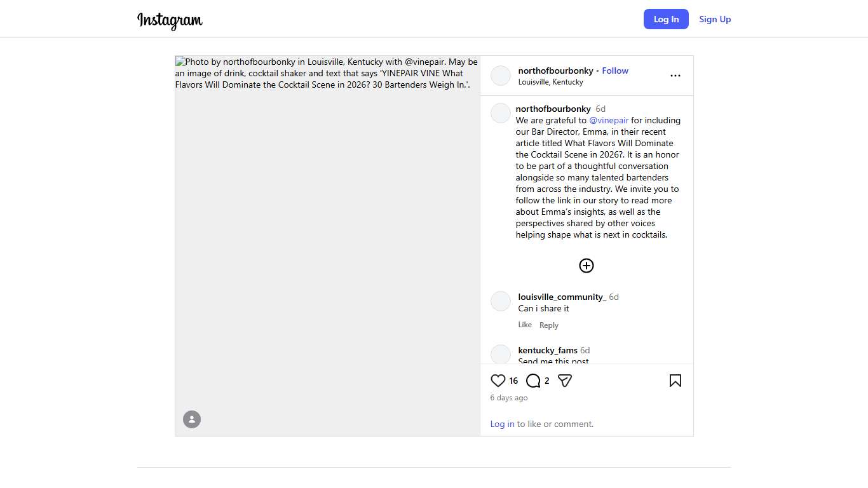The height and width of the screenshot is (488, 868).
Task: Load more comments with the plus icon
Action: coord(587,266)
